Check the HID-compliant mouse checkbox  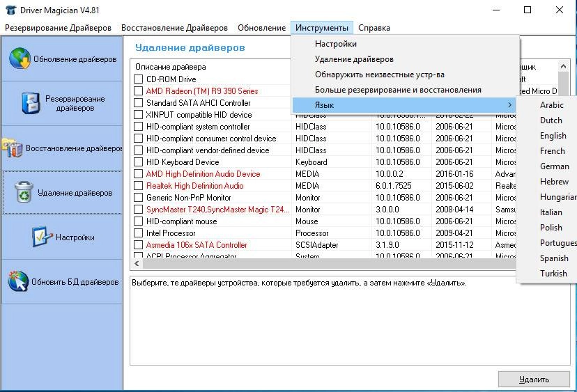[139, 221]
